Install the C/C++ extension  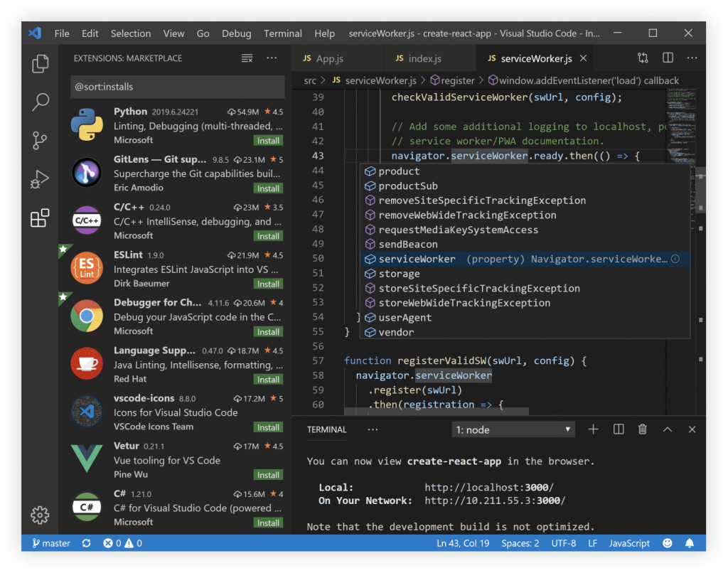click(x=268, y=236)
